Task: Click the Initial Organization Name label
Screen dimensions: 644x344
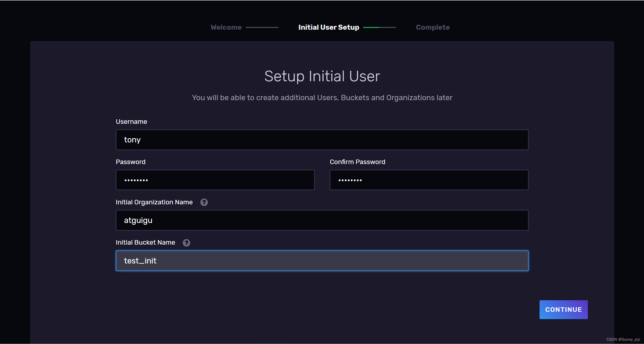Action: pos(154,202)
